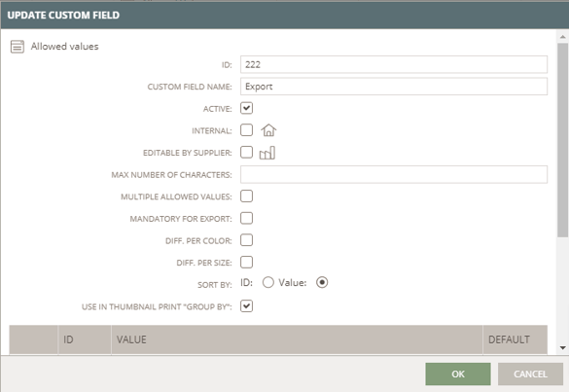
Task: Tick Mandatory for Export checkbox
Action: [246, 218]
